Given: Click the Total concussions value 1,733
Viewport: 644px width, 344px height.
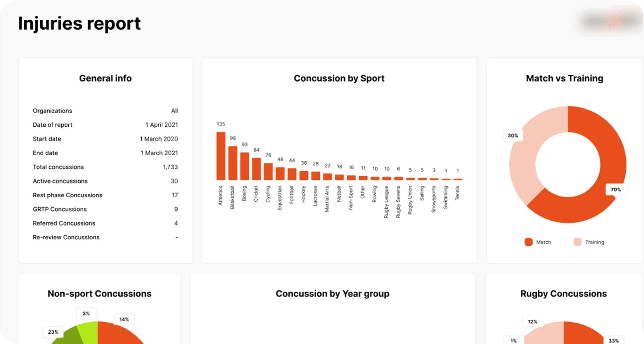Looking at the screenshot, I should point(170,167).
